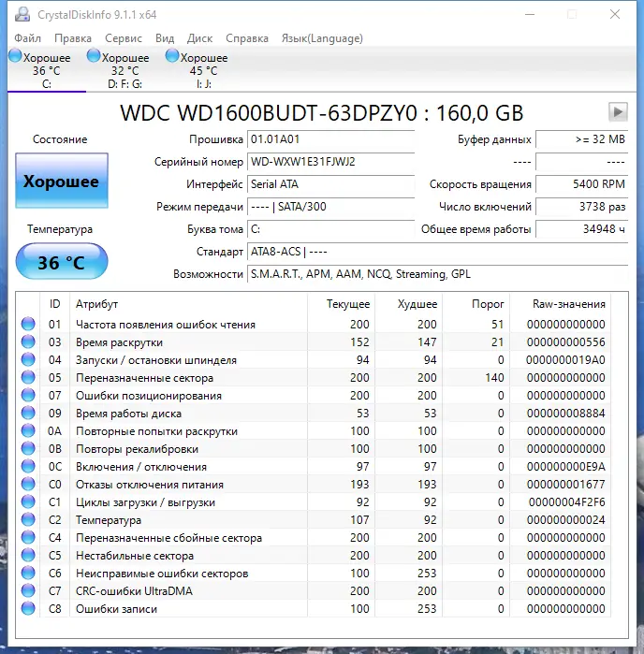
Task: Click status dot for Переназначенные сектора
Action: (28, 377)
